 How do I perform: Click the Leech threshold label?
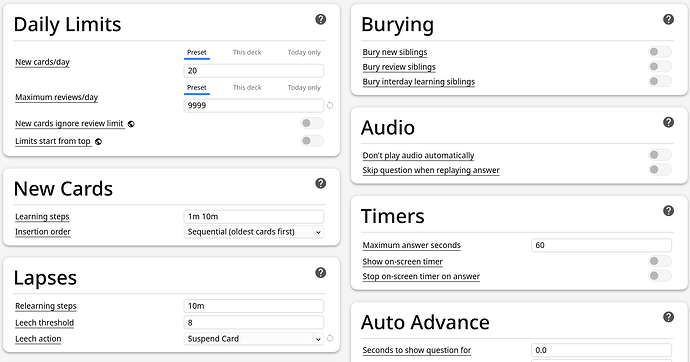click(44, 322)
